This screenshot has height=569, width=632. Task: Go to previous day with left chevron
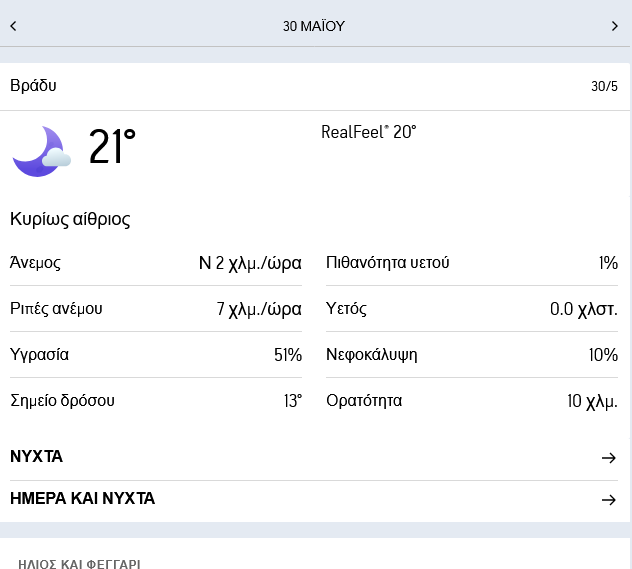click(x=13, y=26)
